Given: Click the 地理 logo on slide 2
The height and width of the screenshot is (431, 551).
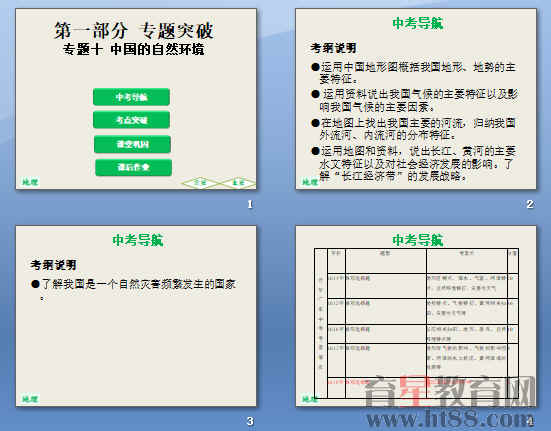Looking at the screenshot, I should pos(310,182).
